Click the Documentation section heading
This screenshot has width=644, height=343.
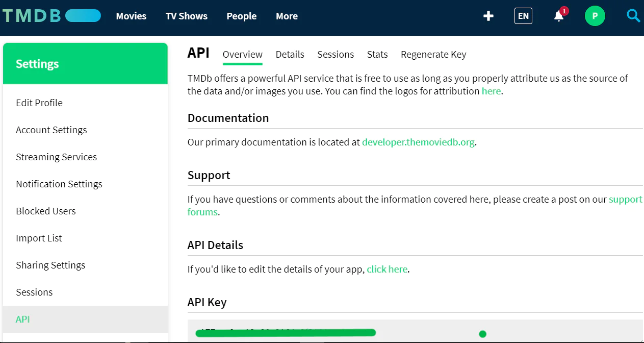coord(228,118)
